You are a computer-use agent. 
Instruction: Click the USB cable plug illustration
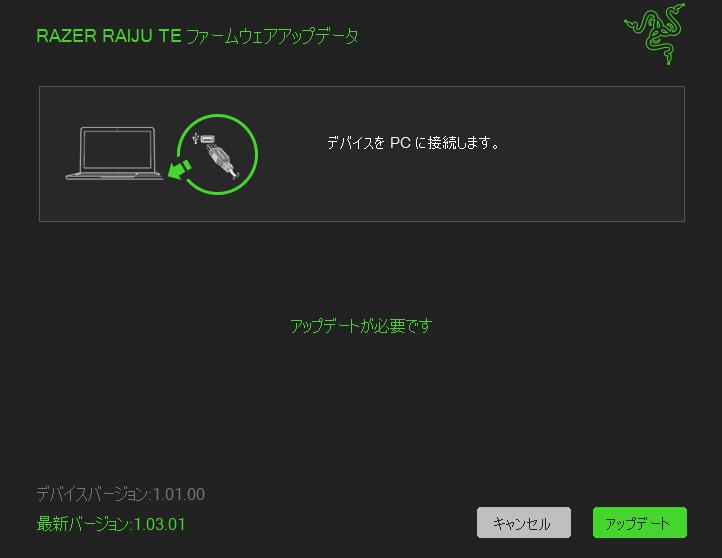223,162
